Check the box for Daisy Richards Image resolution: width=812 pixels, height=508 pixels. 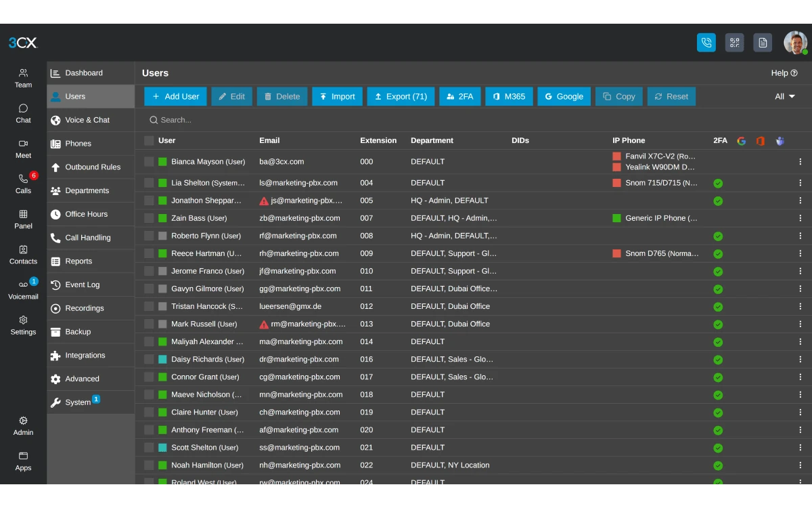point(149,359)
